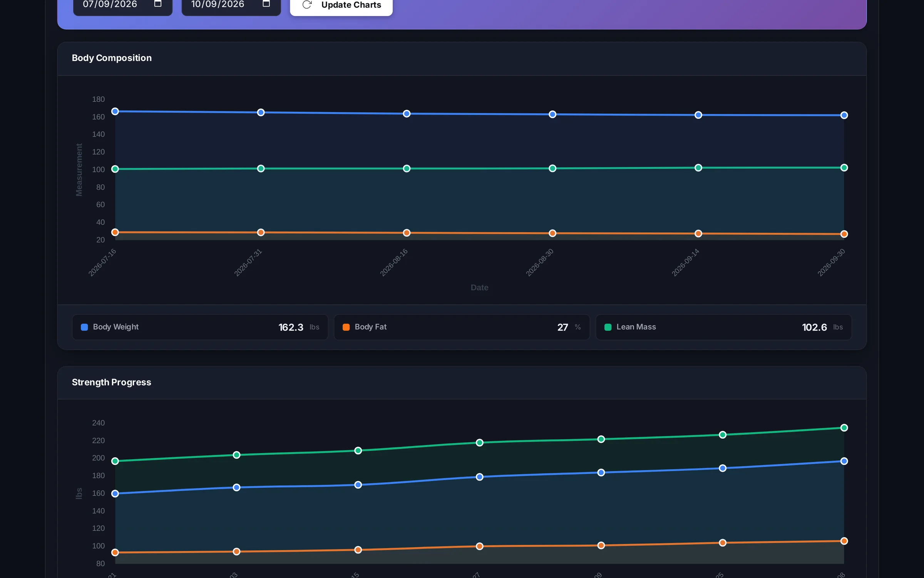Select the Body Weight 162.3 lbs card
This screenshot has height=578, width=924.
(200, 327)
